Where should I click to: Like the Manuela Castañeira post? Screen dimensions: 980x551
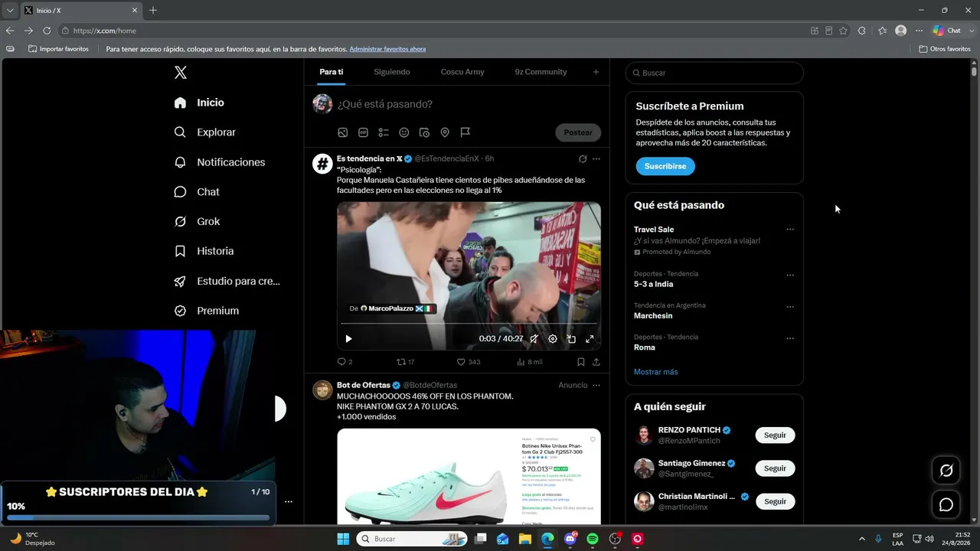point(469,362)
